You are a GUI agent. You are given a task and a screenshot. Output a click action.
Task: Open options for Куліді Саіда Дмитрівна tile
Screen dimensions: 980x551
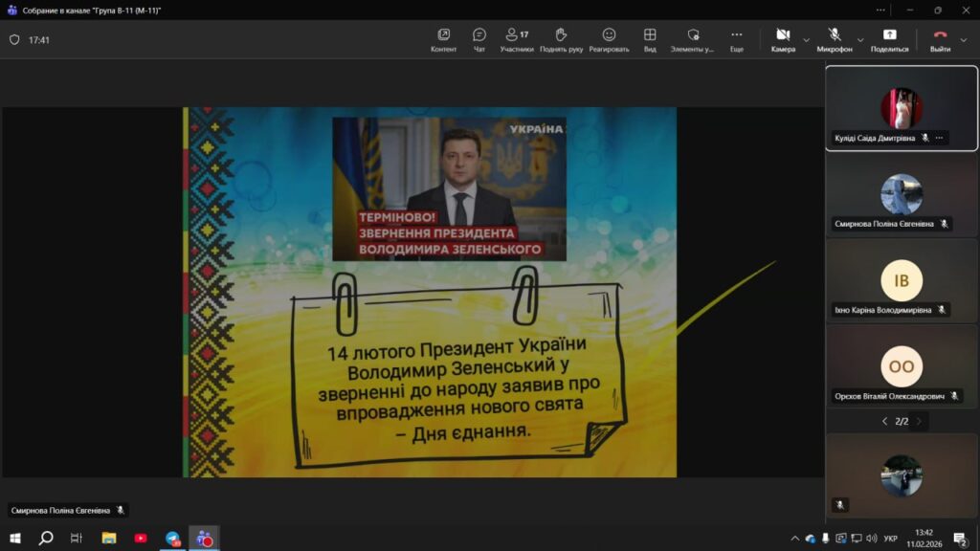pos(940,138)
